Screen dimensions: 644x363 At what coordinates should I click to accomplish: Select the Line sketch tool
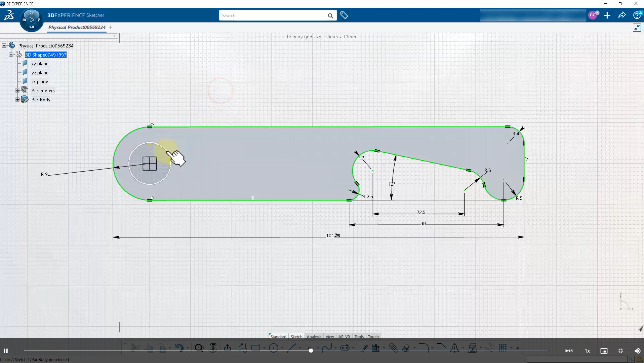291,348
